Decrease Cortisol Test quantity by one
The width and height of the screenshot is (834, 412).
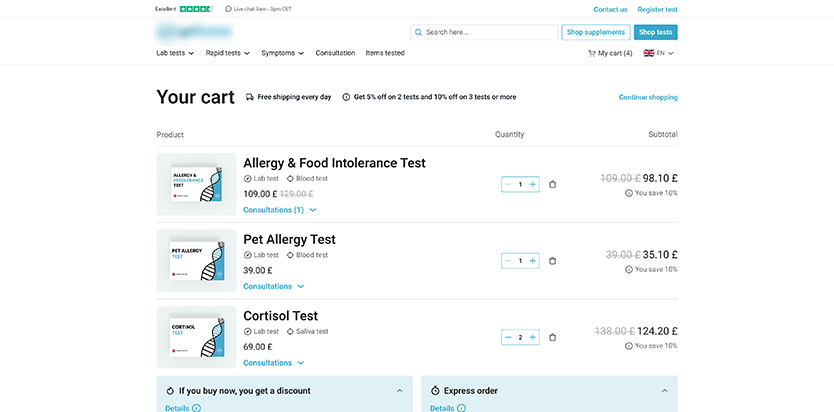[x=508, y=338]
